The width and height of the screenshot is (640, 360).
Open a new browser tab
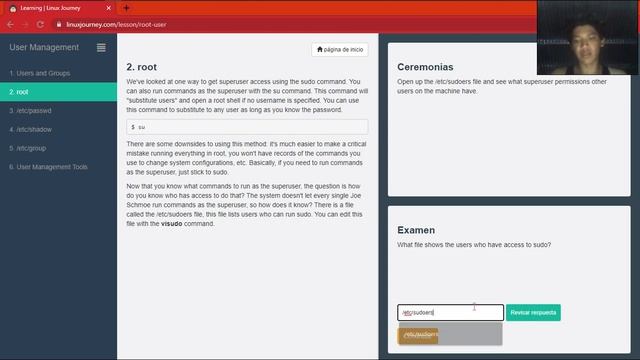click(x=126, y=8)
